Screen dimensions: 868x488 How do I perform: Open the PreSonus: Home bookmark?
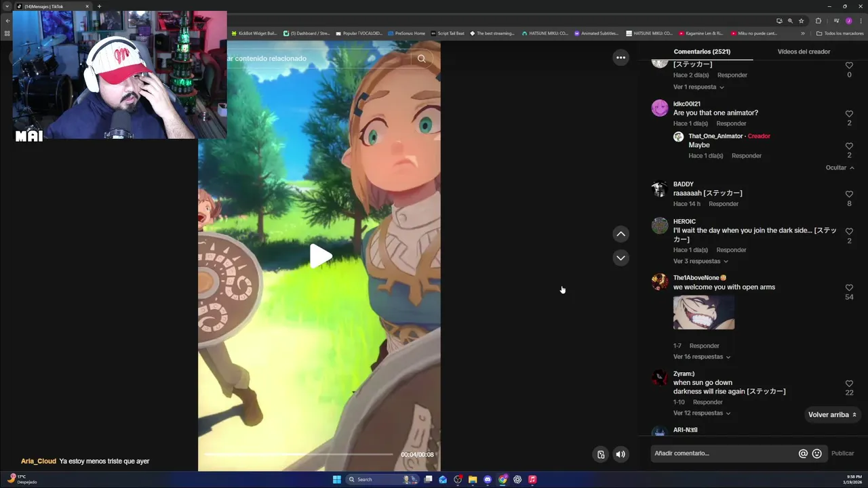pyautogui.click(x=407, y=33)
